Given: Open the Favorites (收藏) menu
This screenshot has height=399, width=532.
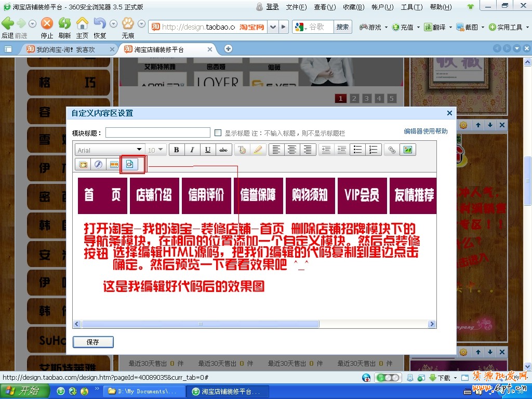Looking at the screenshot, I should coord(353,7).
